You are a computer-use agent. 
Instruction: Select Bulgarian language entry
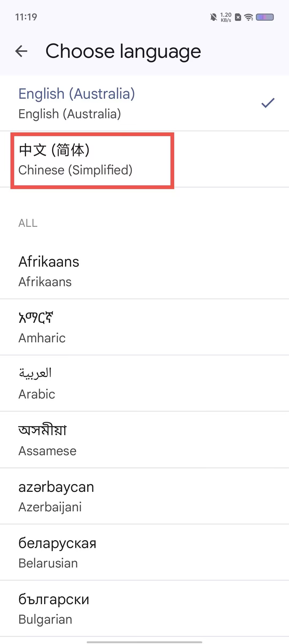(x=144, y=609)
